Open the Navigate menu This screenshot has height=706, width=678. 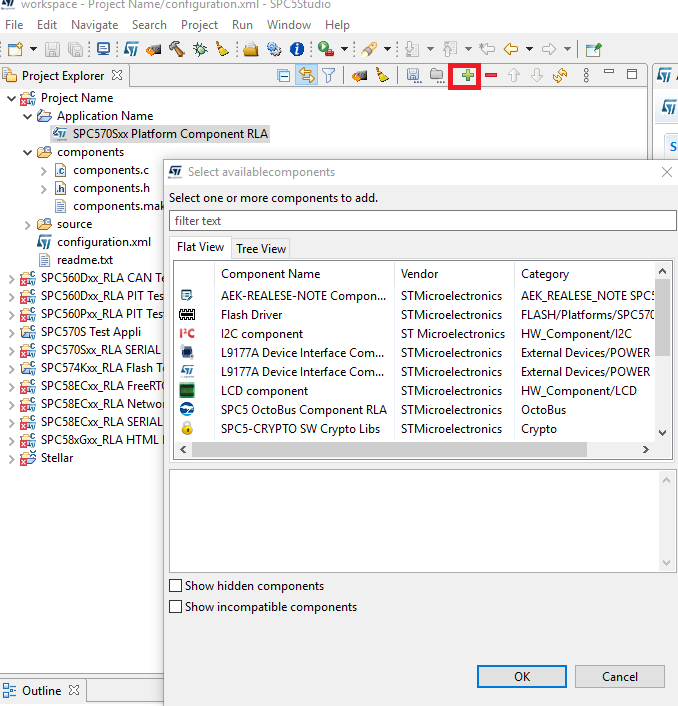click(95, 25)
